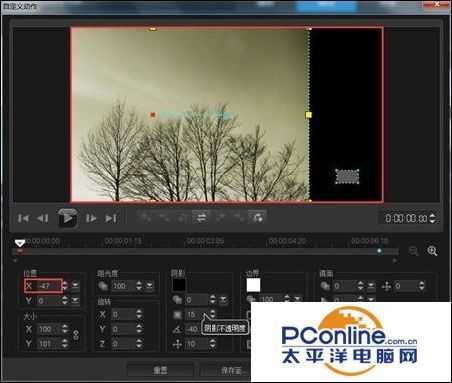Click the shadow direction angle icon
Screen dimensions: 452x383
177,329
